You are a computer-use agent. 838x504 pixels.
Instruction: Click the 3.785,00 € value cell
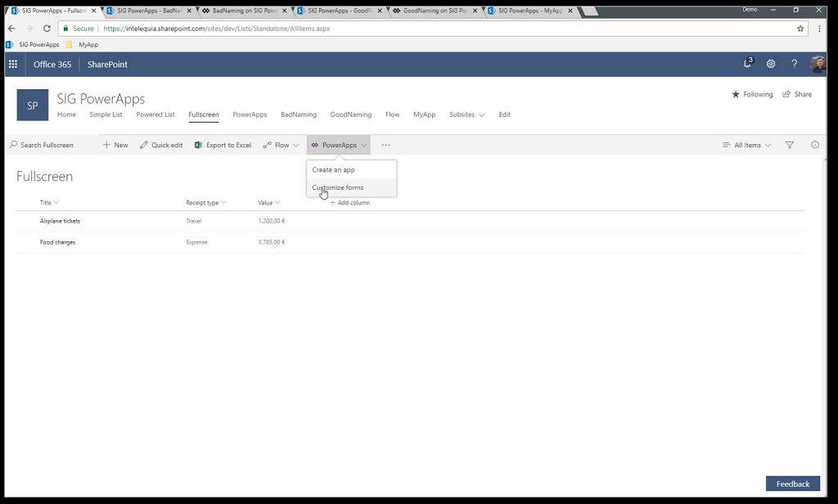[272, 242]
